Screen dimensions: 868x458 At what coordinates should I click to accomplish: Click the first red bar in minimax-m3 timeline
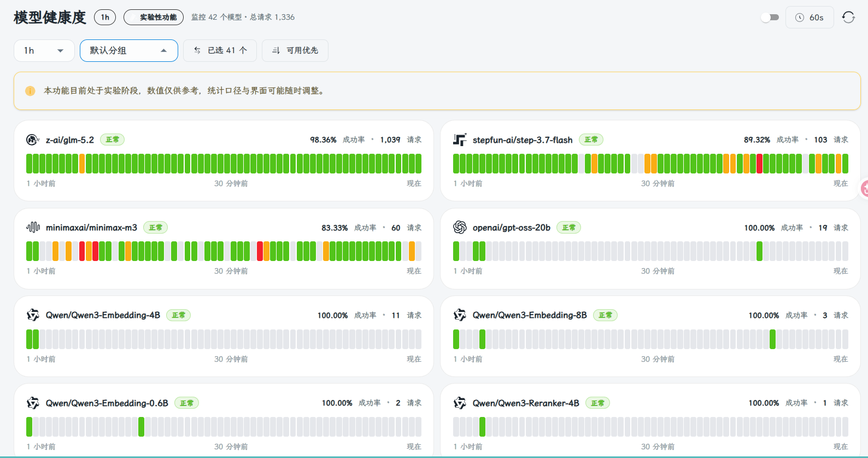(x=82, y=251)
